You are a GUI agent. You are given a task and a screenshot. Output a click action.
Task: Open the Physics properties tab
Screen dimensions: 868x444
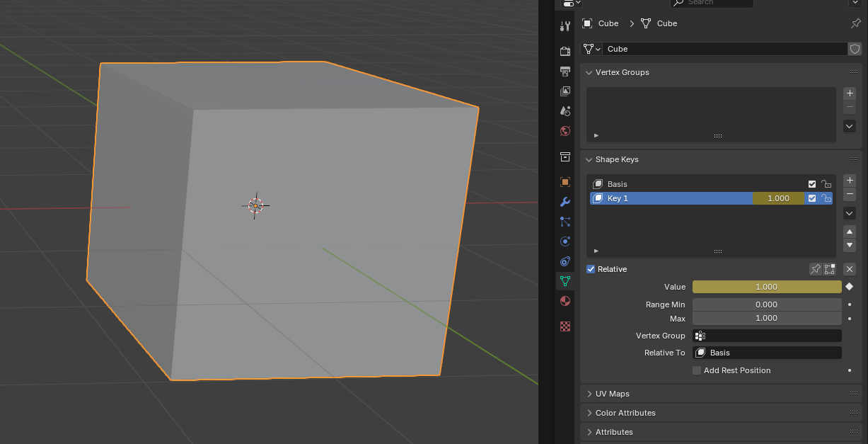[x=565, y=241]
